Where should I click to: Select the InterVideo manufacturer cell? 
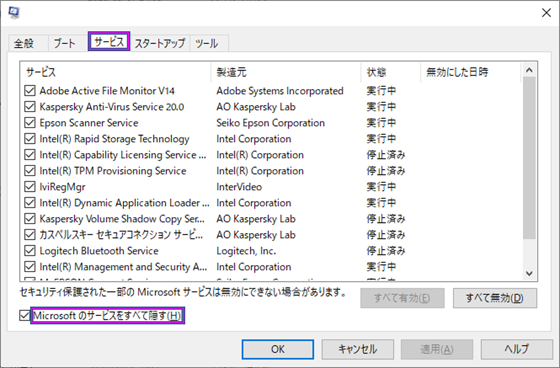pyautogui.click(x=239, y=187)
